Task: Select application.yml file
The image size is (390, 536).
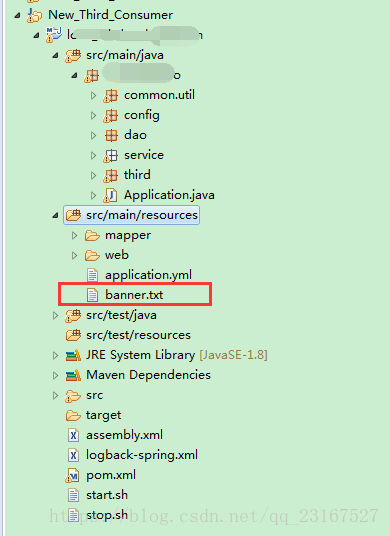Action: coord(148,275)
